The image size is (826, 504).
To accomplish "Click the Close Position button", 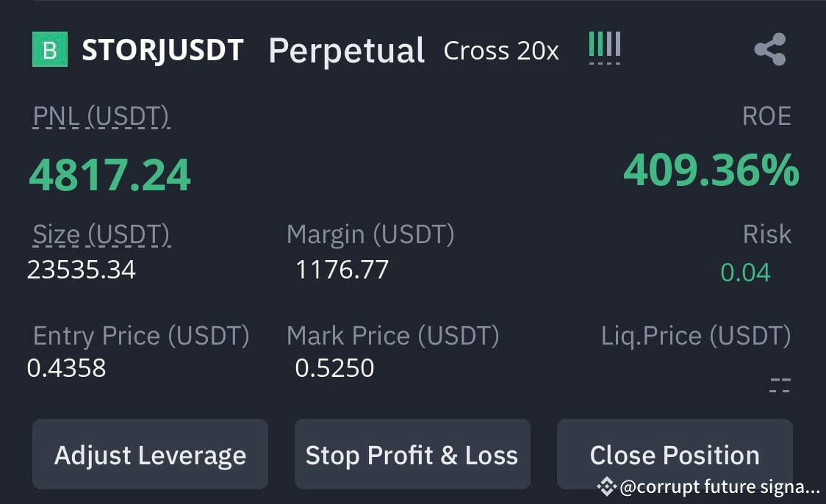I will (675, 454).
